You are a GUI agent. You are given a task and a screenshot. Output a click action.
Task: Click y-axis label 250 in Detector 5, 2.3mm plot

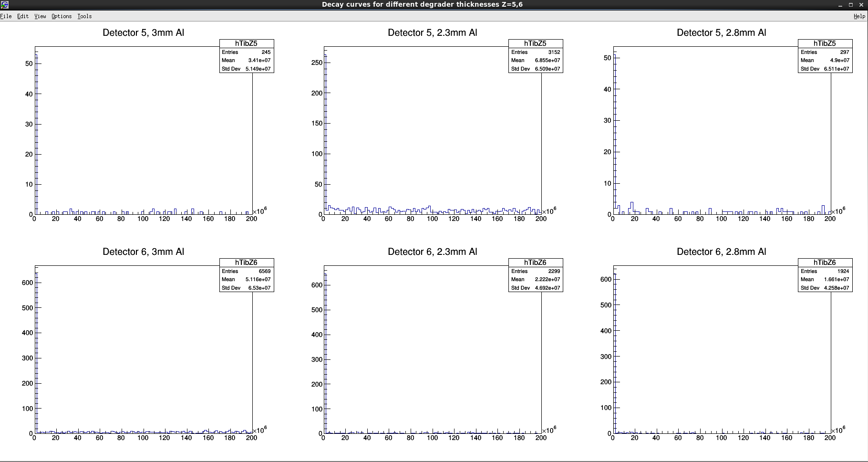coord(317,63)
